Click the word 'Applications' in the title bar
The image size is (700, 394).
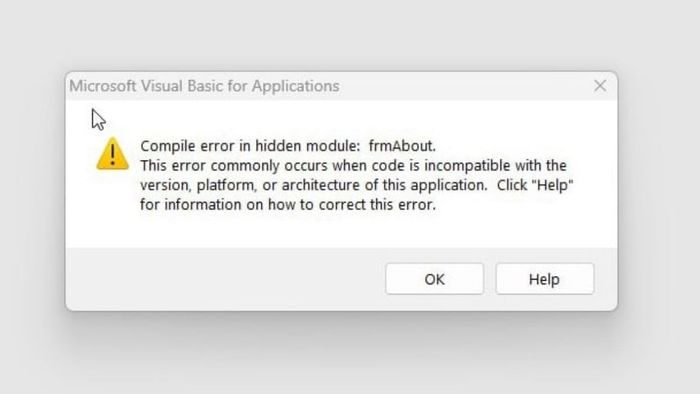point(296,86)
